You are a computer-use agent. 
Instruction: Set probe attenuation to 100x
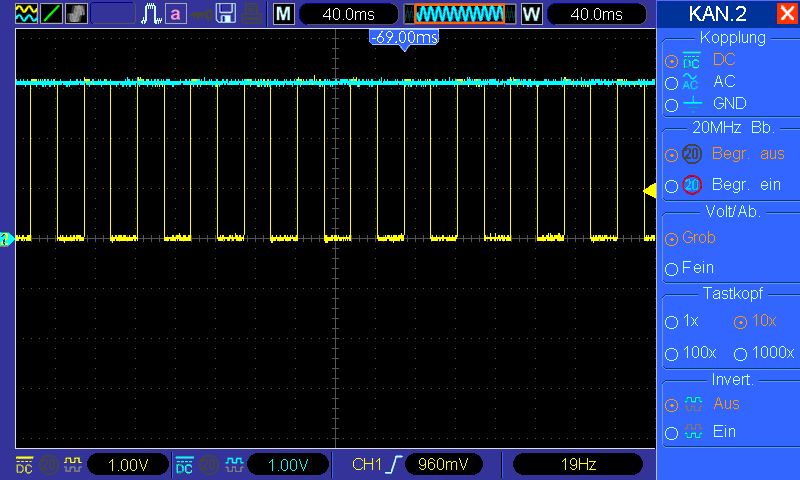(672, 353)
